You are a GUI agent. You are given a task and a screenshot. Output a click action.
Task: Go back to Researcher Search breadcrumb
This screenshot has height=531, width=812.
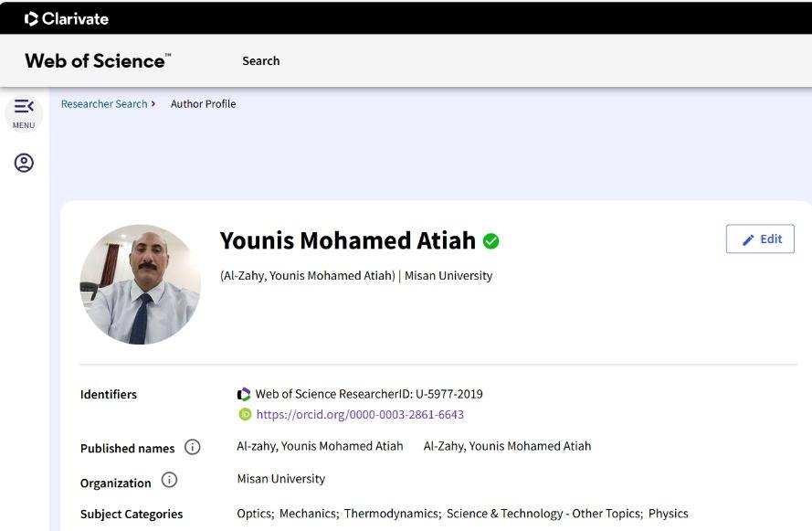pos(104,104)
